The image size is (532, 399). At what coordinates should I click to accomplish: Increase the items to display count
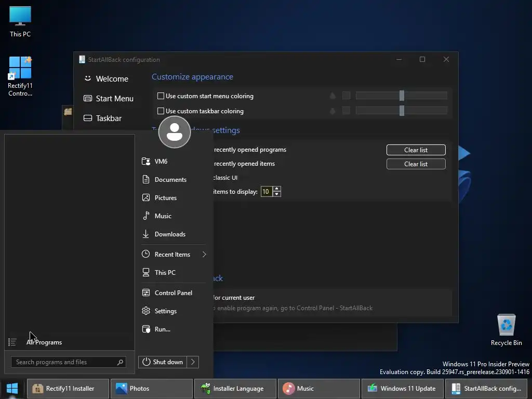tap(277, 189)
